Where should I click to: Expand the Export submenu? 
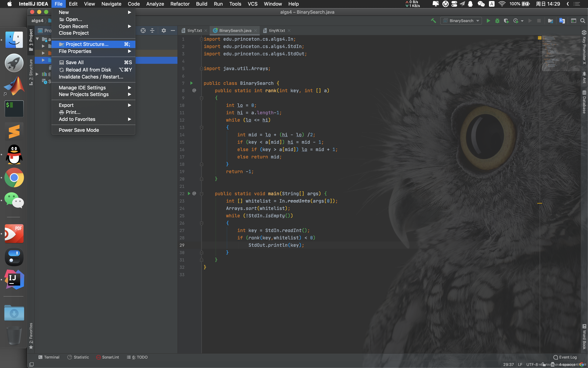click(93, 105)
